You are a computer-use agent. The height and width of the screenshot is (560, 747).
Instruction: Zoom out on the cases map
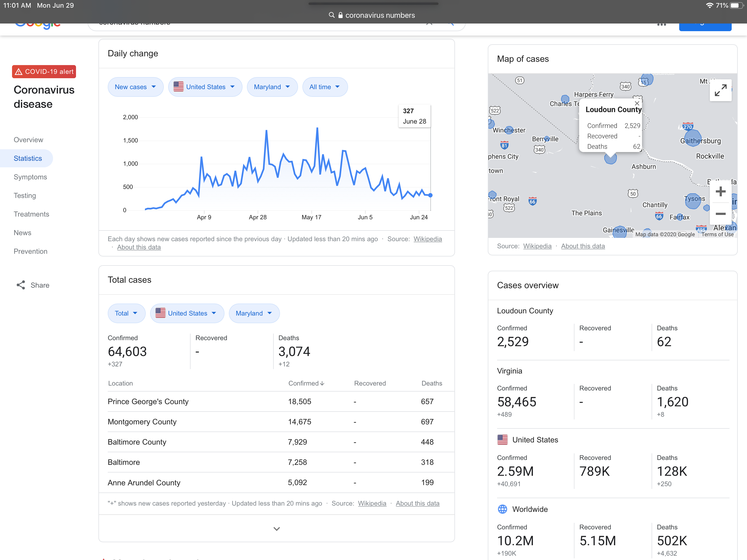(720, 214)
